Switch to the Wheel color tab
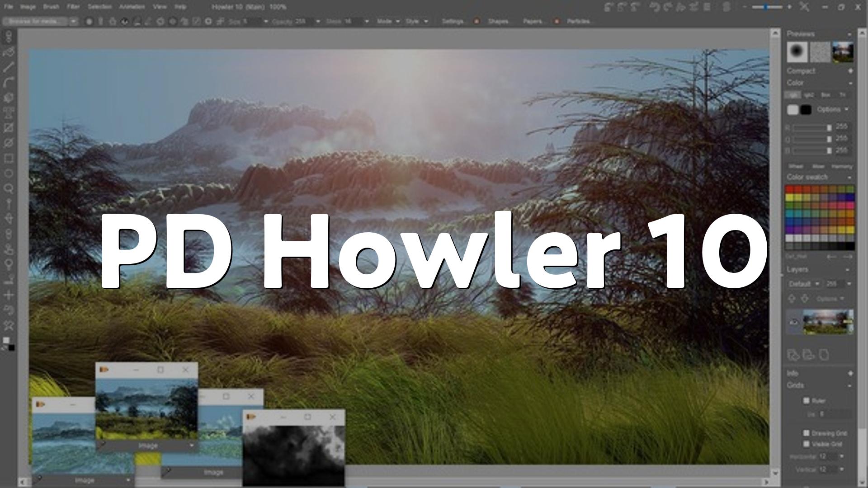 pyautogui.click(x=796, y=166)
